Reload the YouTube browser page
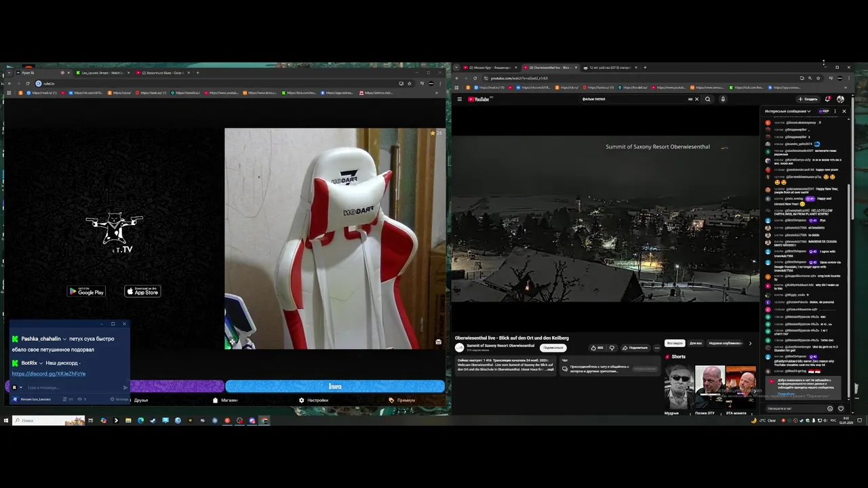Viewport: 868px width, 488px height. 475,78
